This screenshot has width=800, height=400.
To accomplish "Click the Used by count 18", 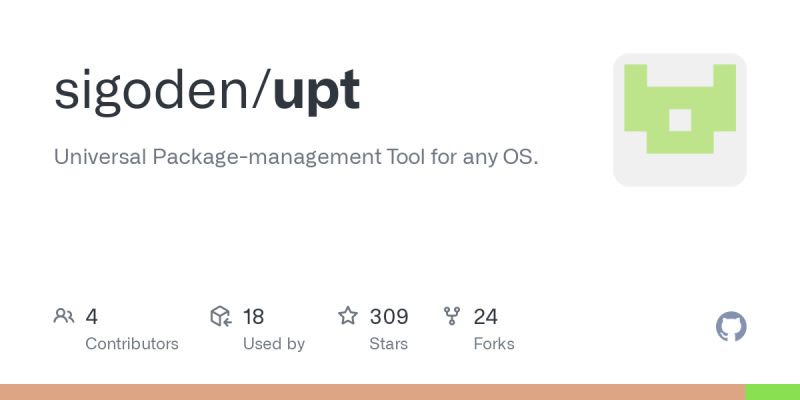I will 253,317.
